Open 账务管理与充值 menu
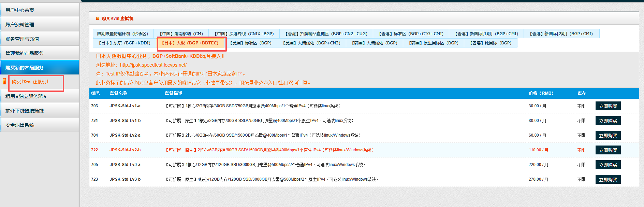Viewport: 644px width, 207px height. pyautogui.click(x=39, y=39)
